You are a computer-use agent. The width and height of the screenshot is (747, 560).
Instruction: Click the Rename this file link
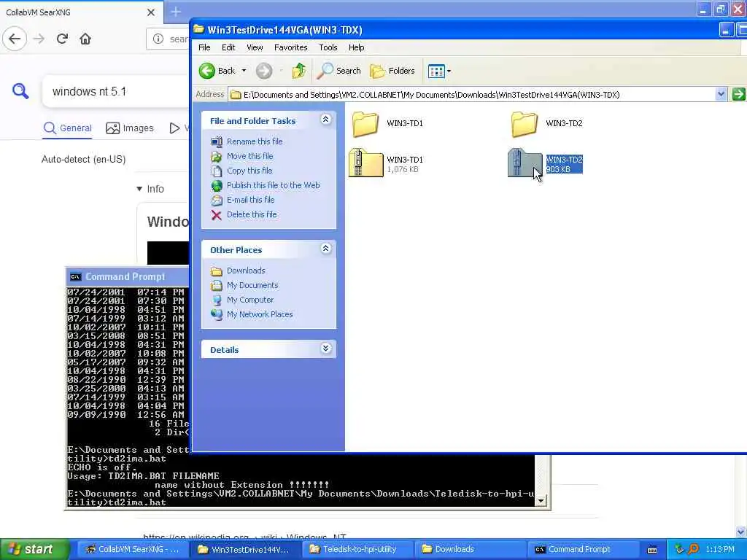[255, 141]
